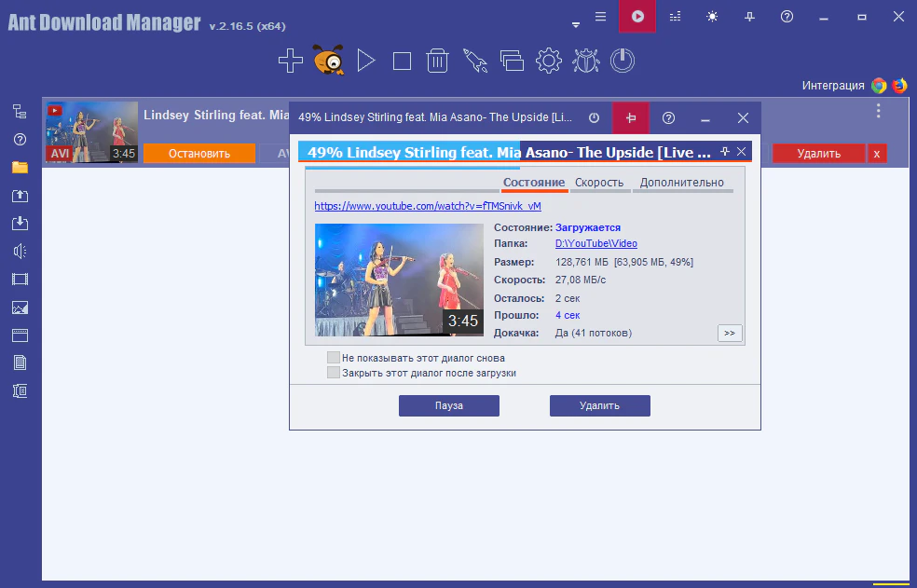Click the plus icon to add download

(x=291, y=62)
